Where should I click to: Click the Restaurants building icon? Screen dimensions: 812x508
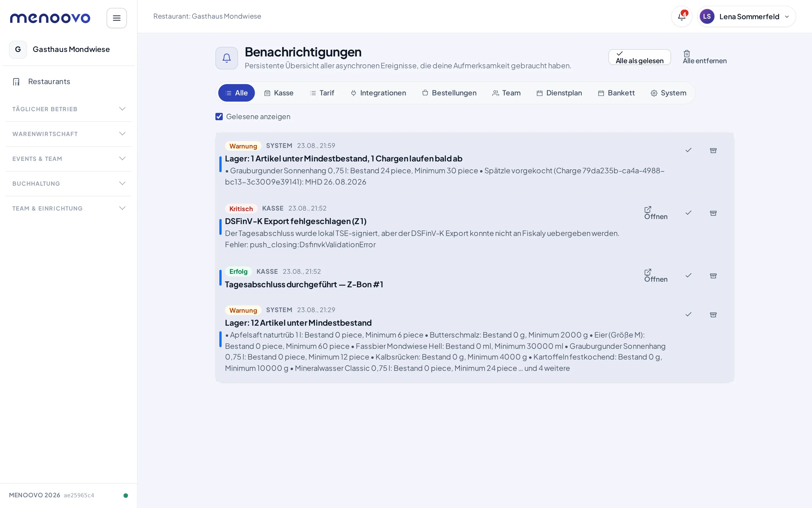point(16,82)
